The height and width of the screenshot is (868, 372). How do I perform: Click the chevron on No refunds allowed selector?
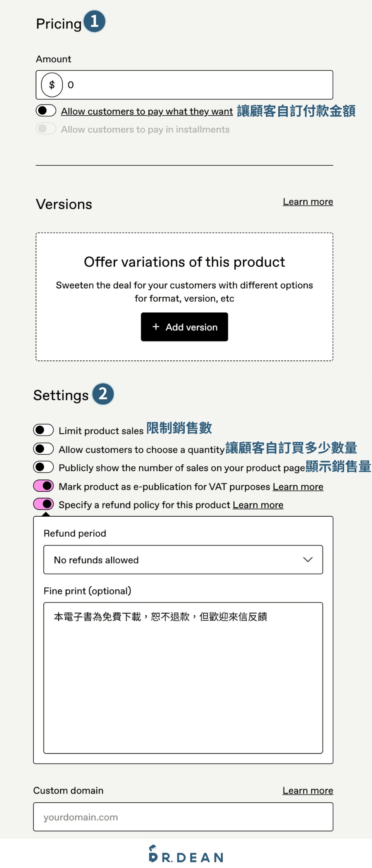click(x=308, y=560)
